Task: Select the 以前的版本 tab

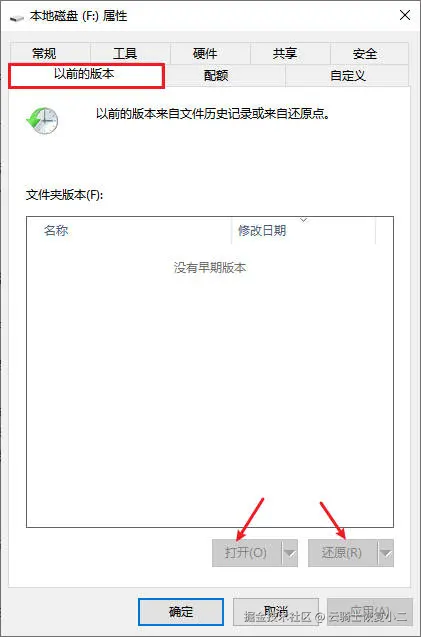Action: (87, 75)
